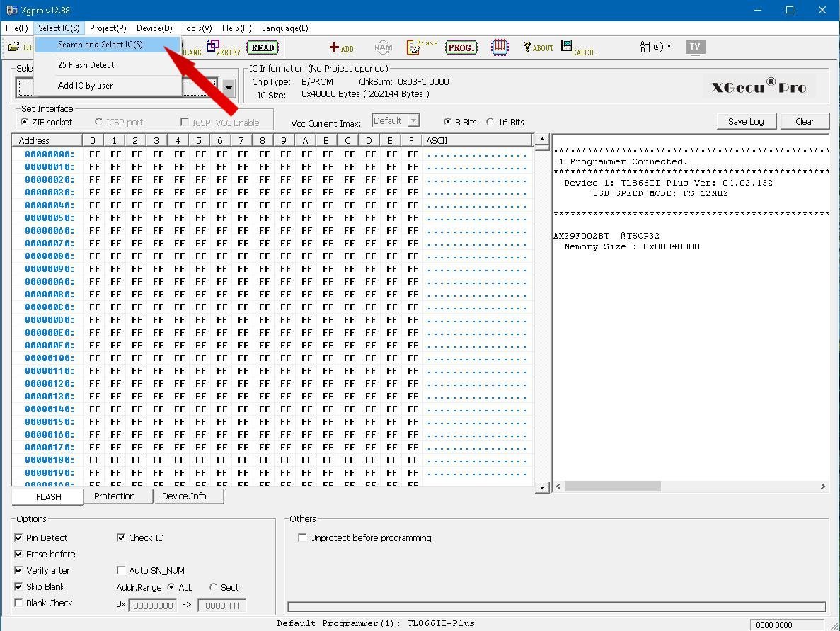Select the Sect address range radio
The image size is (840, 631).
pos(213,587)
